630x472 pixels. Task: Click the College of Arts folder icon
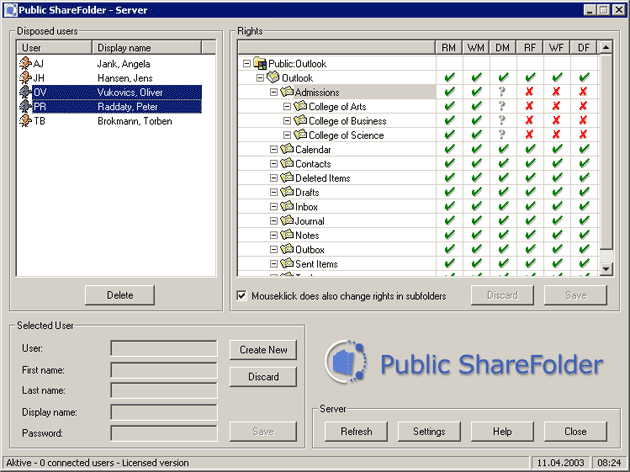click(x=300, y=107)
